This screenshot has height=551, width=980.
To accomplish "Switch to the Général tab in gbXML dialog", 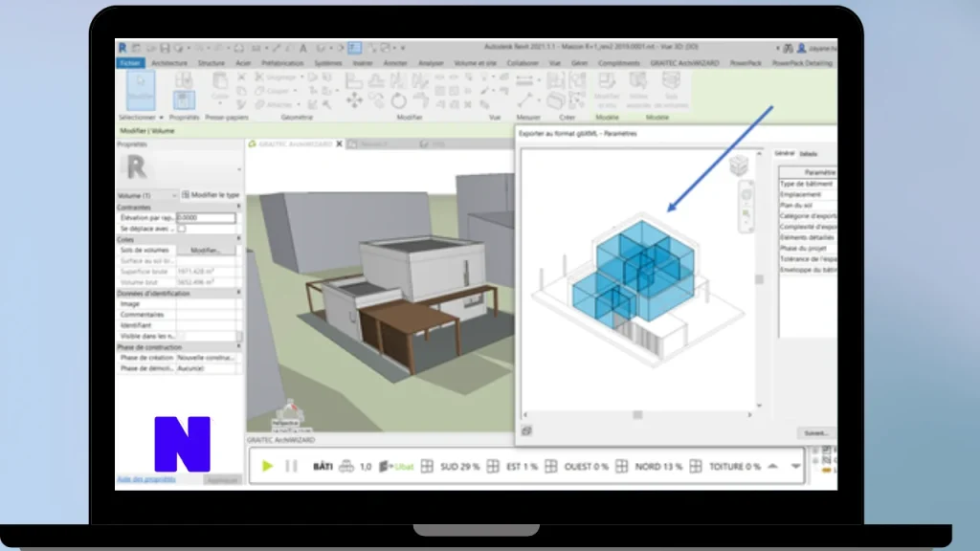I will click(x=785, y=153).
